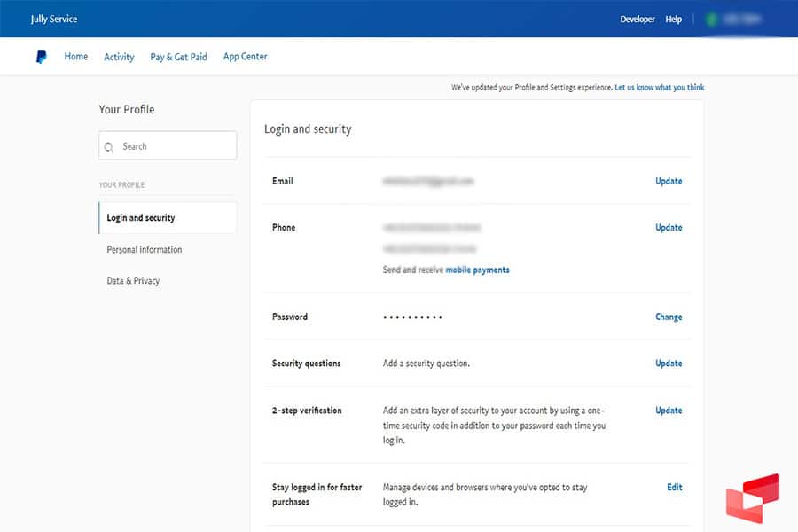Edit stay logged in settings
This screenshot has height=532, width=798.
click(x=674, y=487)
